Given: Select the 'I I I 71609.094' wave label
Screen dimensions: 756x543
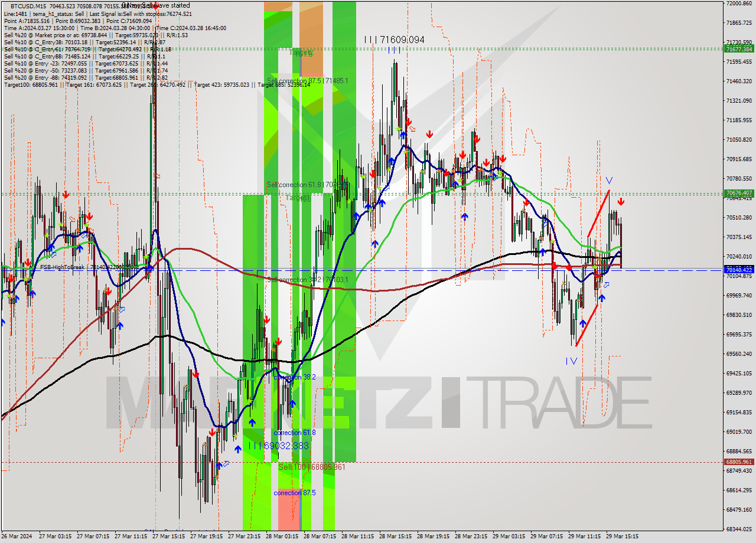Looking at the screenshot, I should [x=395, y=40].
